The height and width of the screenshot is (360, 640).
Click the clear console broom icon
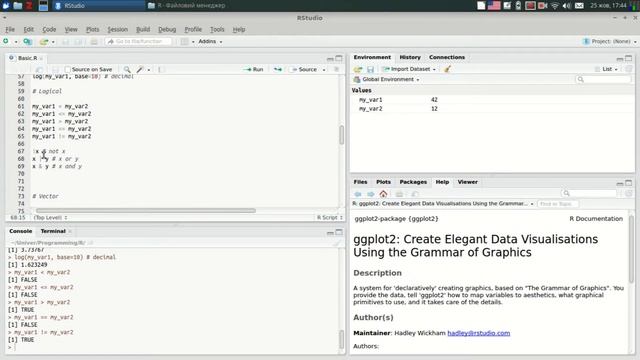(x=337, y=243)
